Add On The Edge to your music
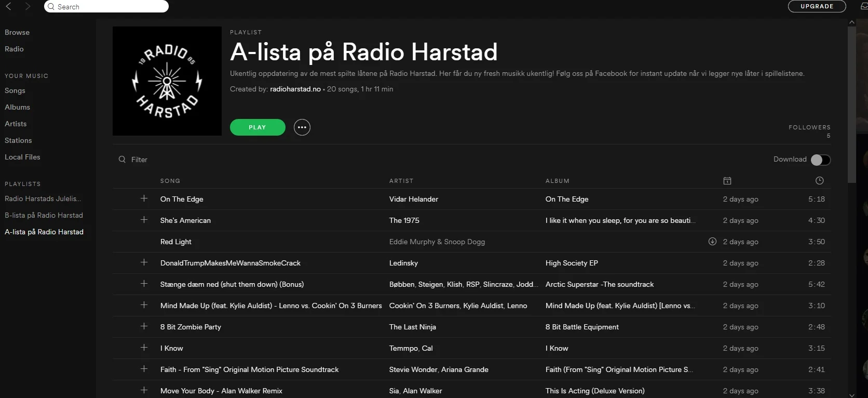 tap(144, 198)
